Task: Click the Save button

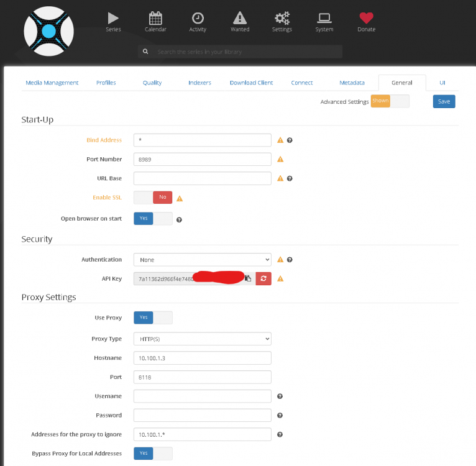Action: pyautogui.click(x=444, y=101)
